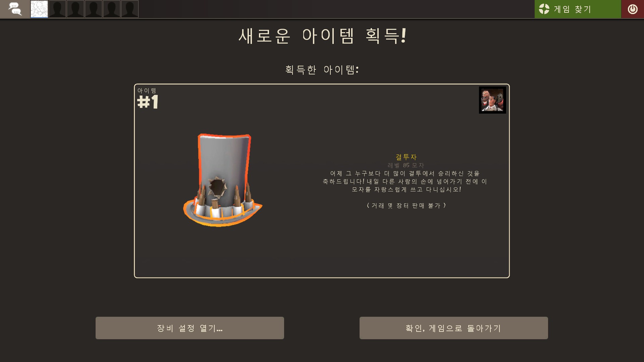Click the 게임 찾기 find game button
The image size is (644, 362).
coord(578,9)
